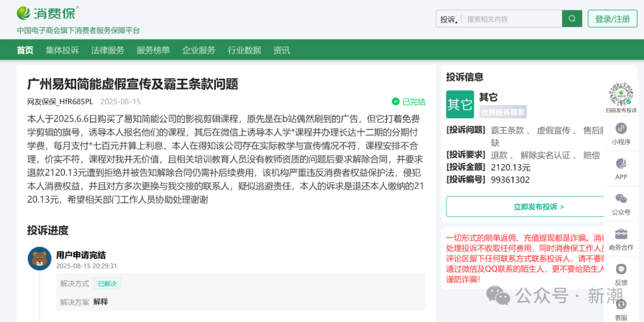Click the bear avatar in 投诉进度
This screenshot has height=322, width=644.
(39, 259)
